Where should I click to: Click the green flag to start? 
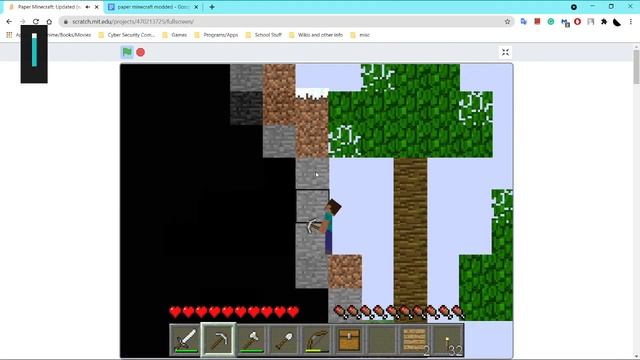click(127, 52)
